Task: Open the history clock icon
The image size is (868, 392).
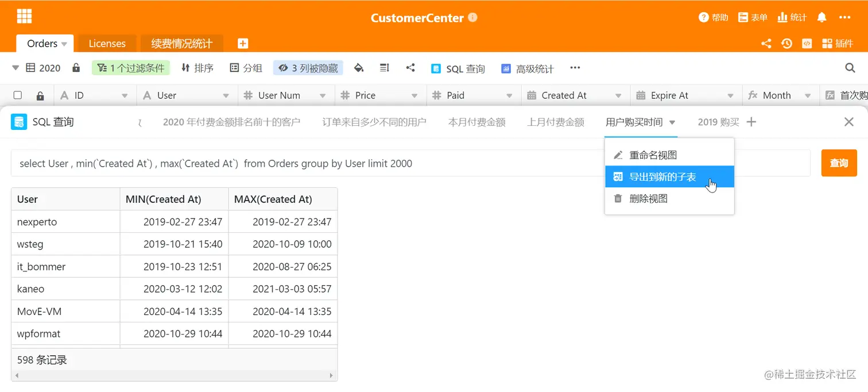Action: point(786,44)
